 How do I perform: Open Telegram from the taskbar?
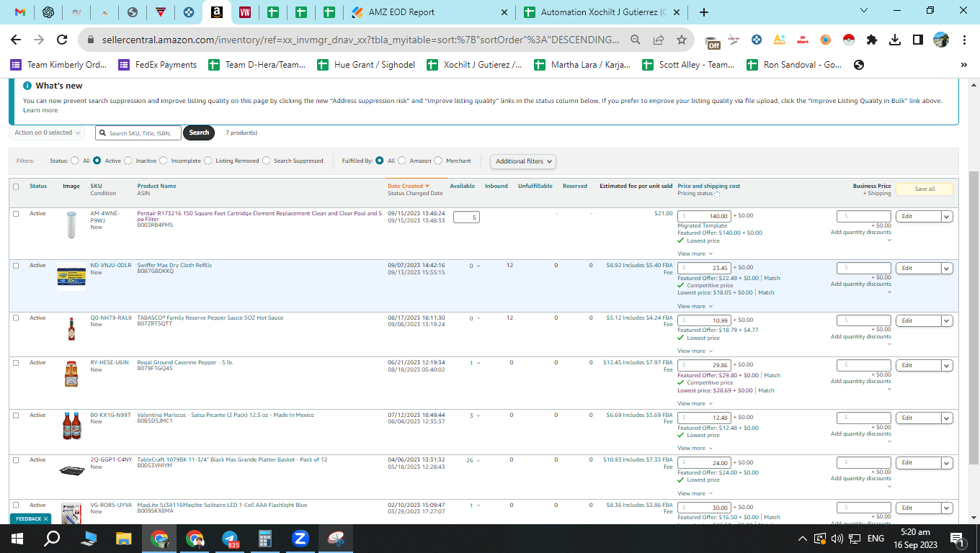click(x=231, y=539)
